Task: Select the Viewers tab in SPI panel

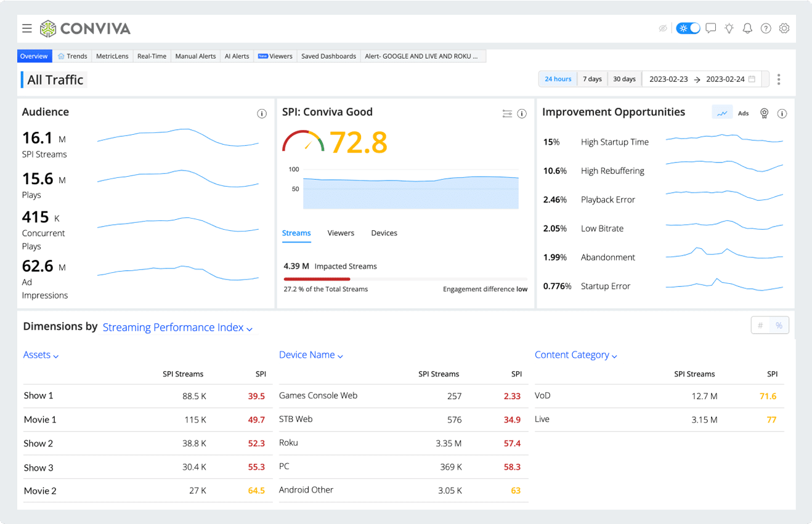Action: click(341, 233)
